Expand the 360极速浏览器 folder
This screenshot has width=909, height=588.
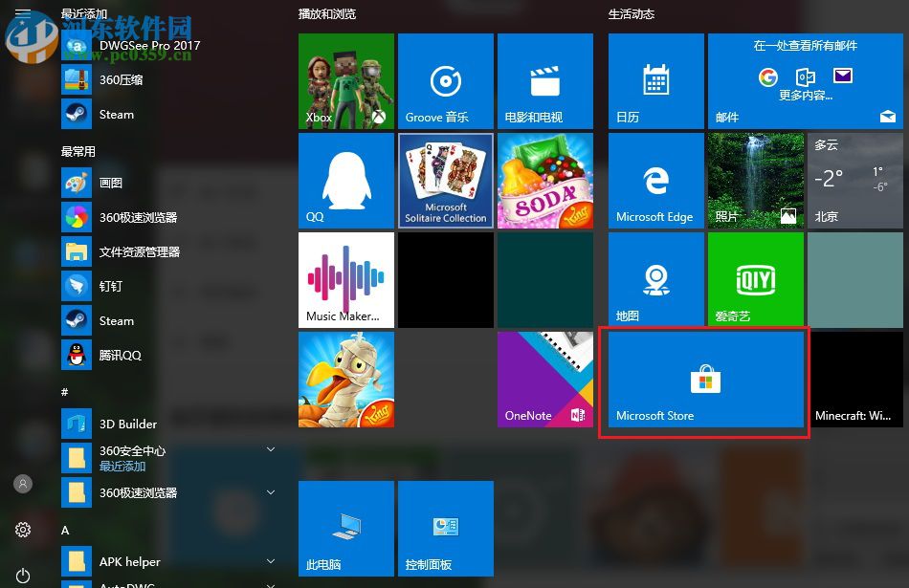pos(271,492)
